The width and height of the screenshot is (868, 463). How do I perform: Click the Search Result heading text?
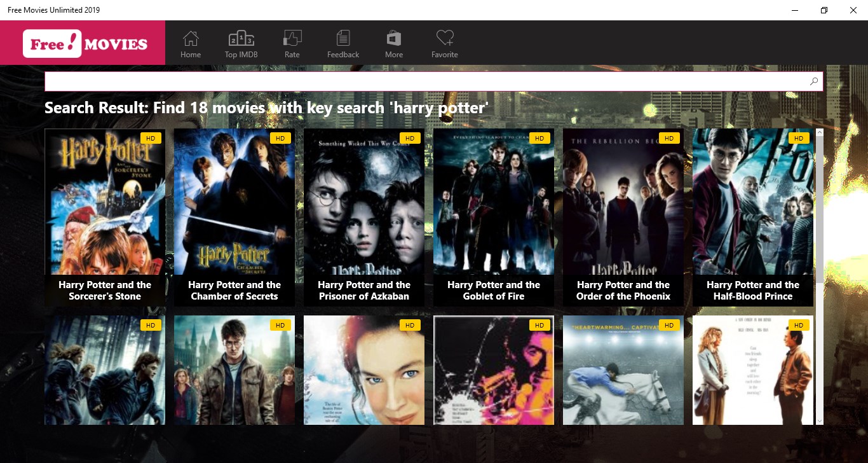(x=266, y=108)
